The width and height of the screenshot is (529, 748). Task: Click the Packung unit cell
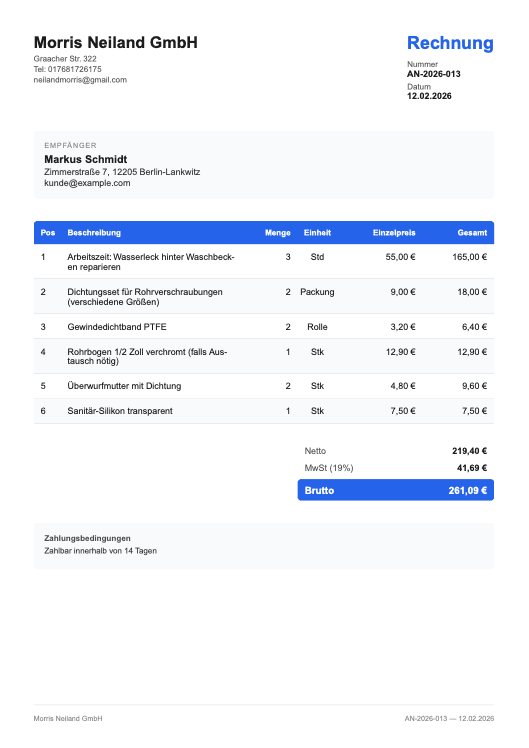point(317,292)
